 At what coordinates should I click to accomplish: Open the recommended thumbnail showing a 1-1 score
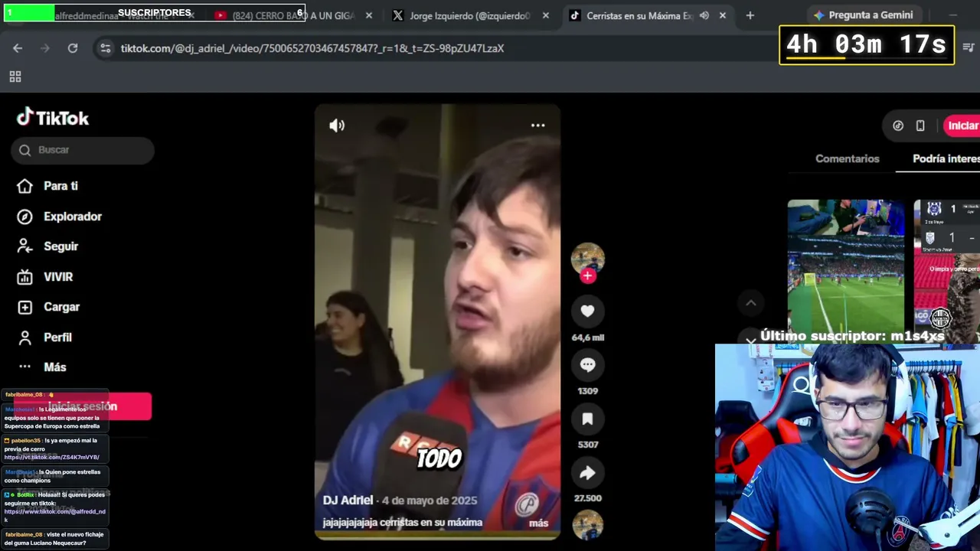click(946, 271)
